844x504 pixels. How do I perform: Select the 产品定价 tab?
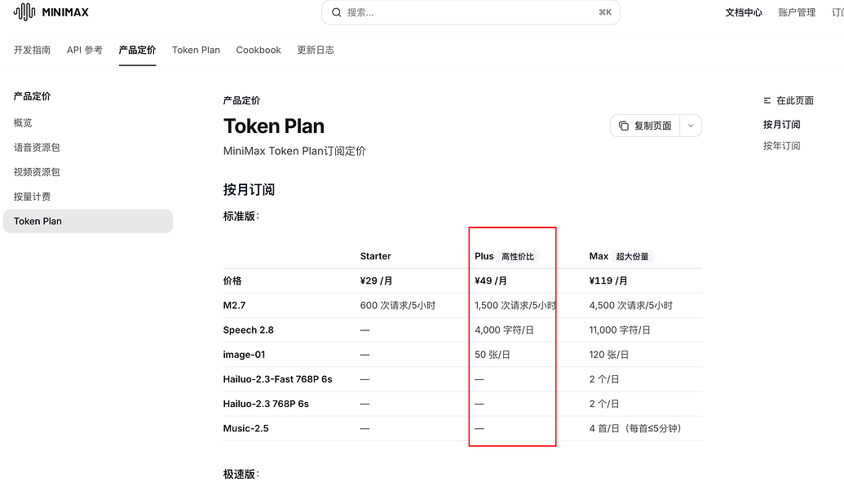click(x=137, y=50)
